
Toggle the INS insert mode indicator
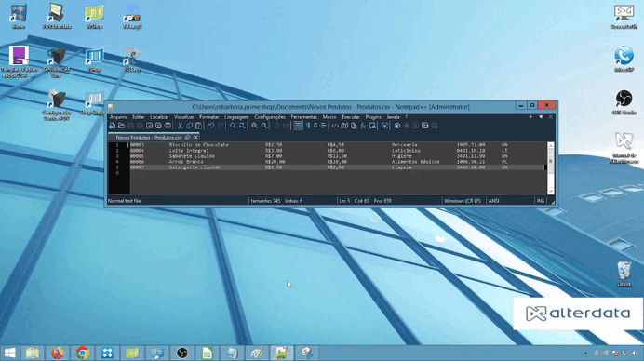point(540,201)
